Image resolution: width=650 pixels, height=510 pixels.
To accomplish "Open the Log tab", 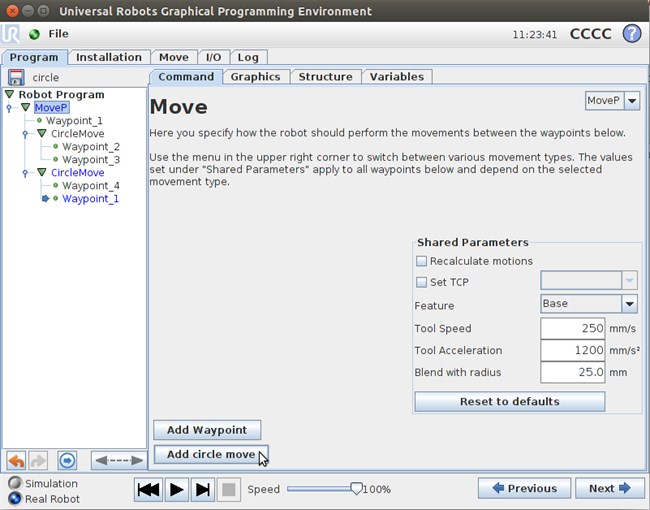I will pyautogui.click(x=248, y=57).
